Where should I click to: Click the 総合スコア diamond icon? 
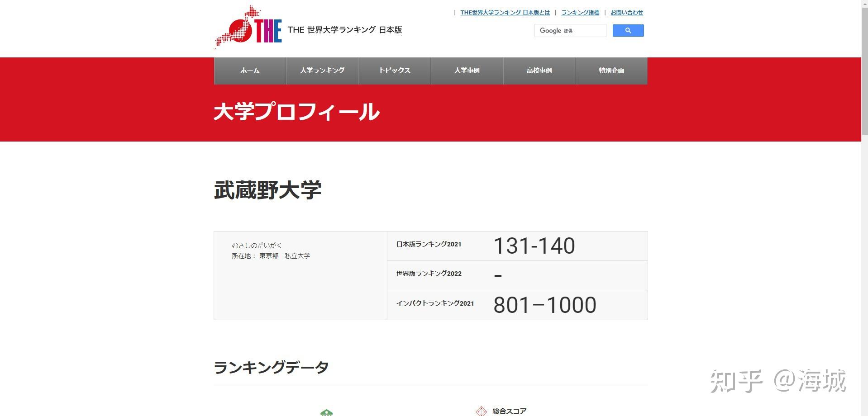coord(481,411)
